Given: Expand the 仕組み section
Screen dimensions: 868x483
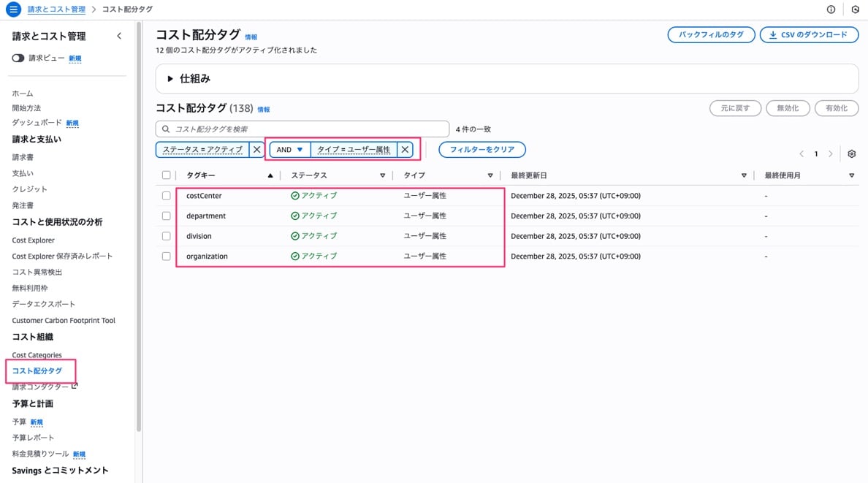Looking at the screenshot, I should tap(170, 79).
